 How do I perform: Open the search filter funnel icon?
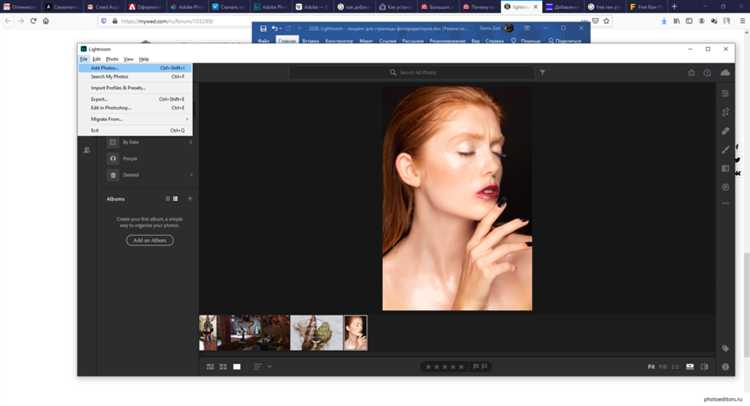tap(542, 73)
